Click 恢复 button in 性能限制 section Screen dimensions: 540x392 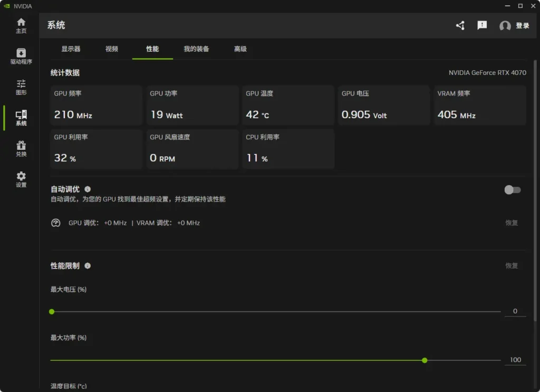[512, 266]
